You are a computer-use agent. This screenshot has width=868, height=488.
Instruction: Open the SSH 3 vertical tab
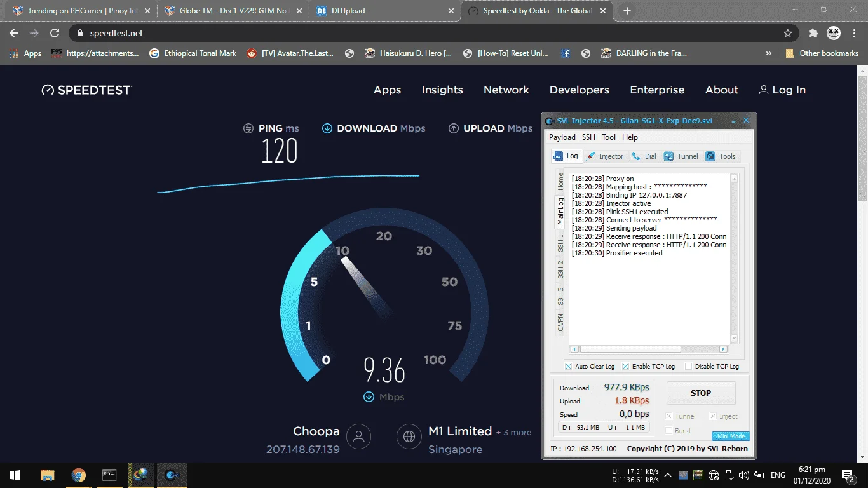pos(560,296)
